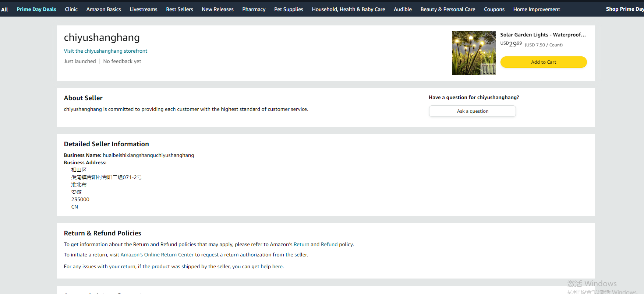The height and width of the screenshot is (294, 644).
Task: Click the 'here' help link
Action: pyautogui.click(x=277, y=266)
